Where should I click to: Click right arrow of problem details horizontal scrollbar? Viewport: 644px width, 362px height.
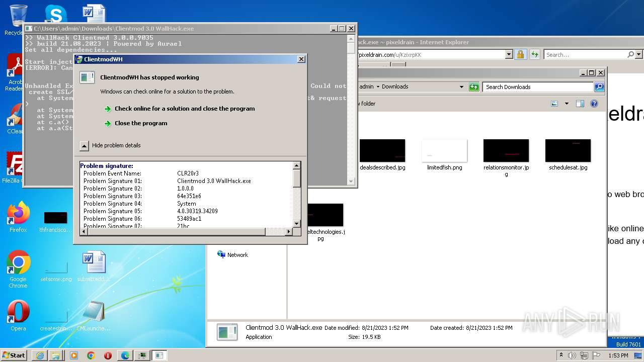click(x=289, y=232)
